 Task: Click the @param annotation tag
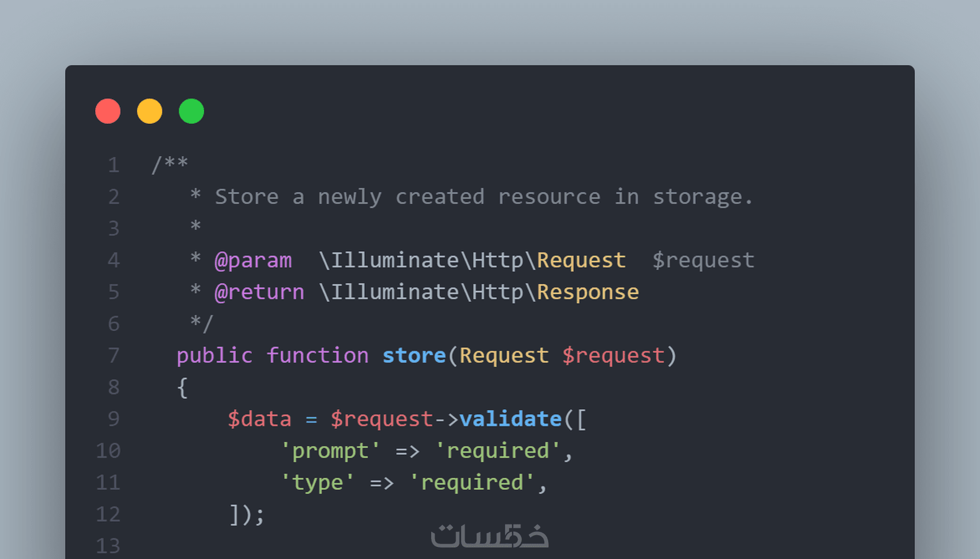[253, 260]
